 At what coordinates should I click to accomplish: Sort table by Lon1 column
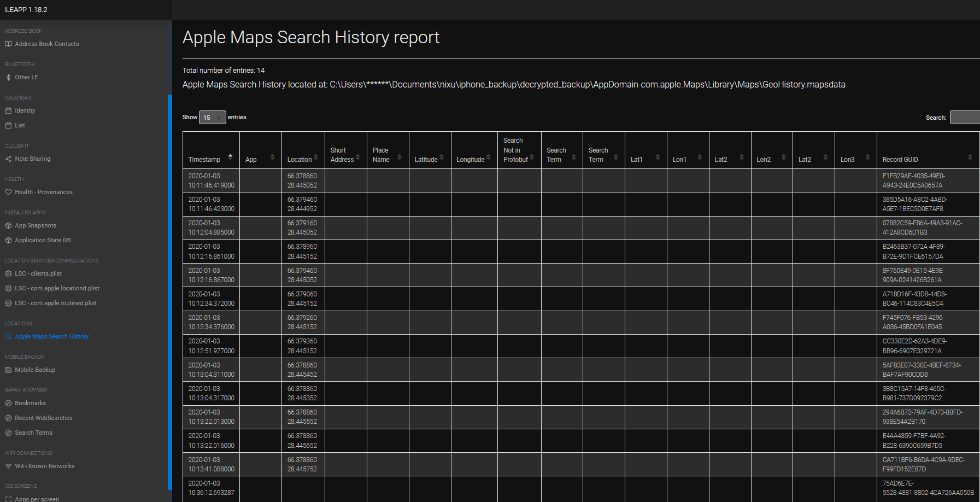[688, 150]
